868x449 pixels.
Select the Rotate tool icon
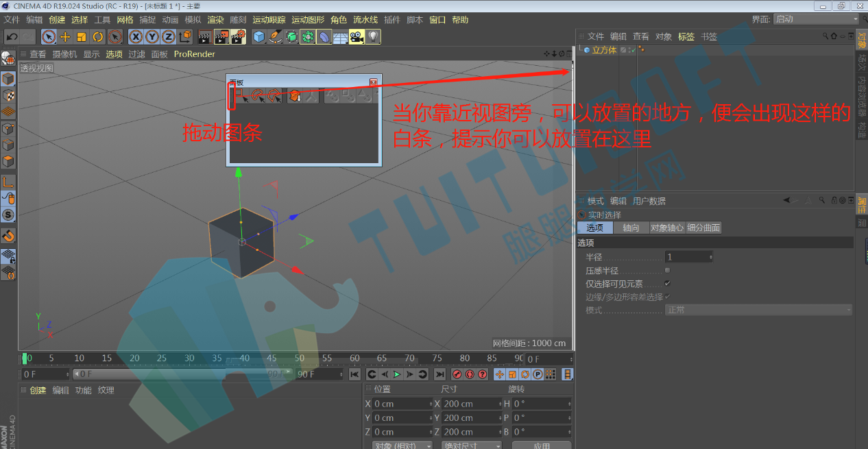(98, 37)
